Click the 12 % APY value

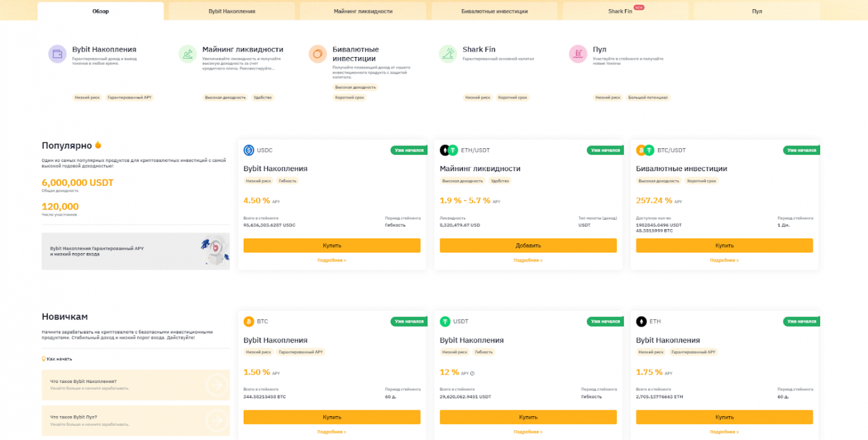[x=450, y=372]
